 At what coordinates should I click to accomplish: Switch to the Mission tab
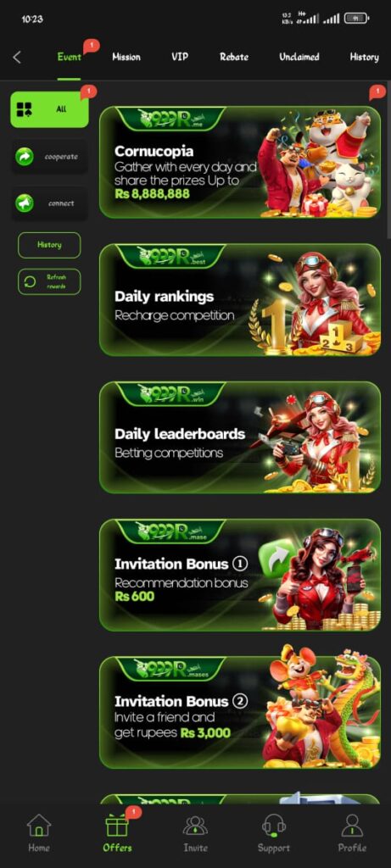[x=126, y=57]
